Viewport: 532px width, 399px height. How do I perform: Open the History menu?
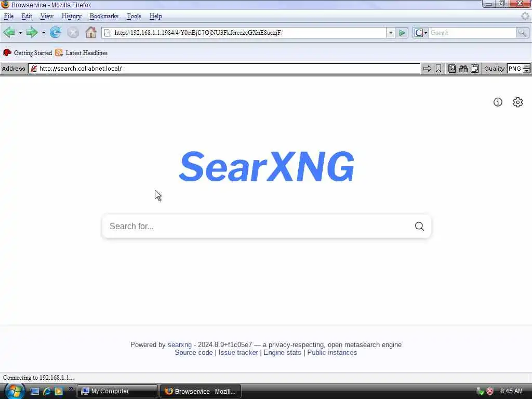[72, 16]
